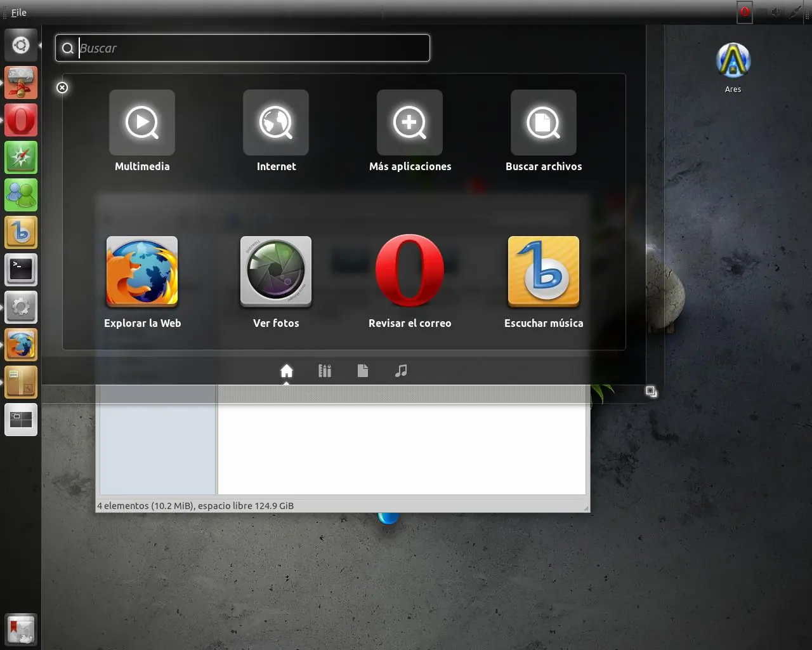
Task: Switch to the music lens tab
Action: click(401, 371)
